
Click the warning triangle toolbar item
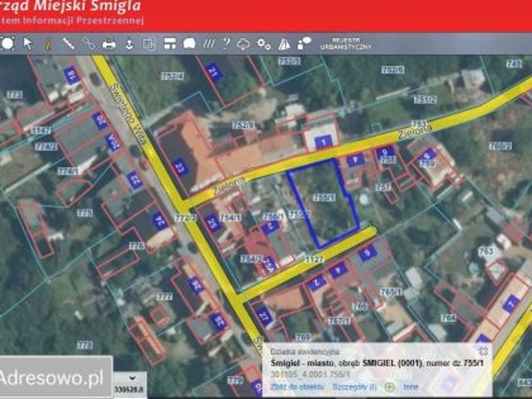pyautogui.click(x=284, y=42)
